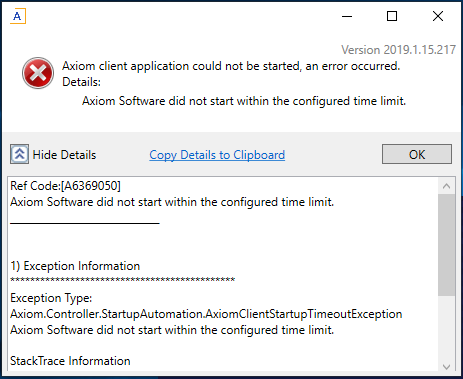463x379 pixels.
Task: Click the '1) Exception Information' heading
Action: [75, 266]
